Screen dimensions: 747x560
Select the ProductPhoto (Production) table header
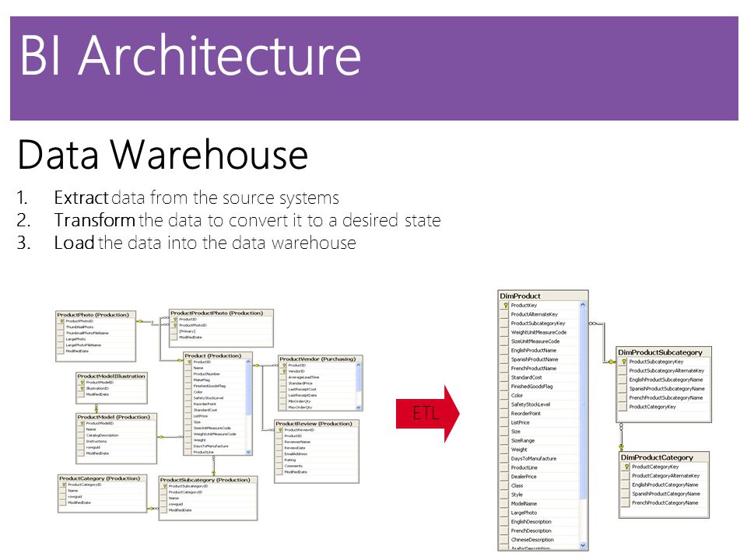[x=96, y=315]
